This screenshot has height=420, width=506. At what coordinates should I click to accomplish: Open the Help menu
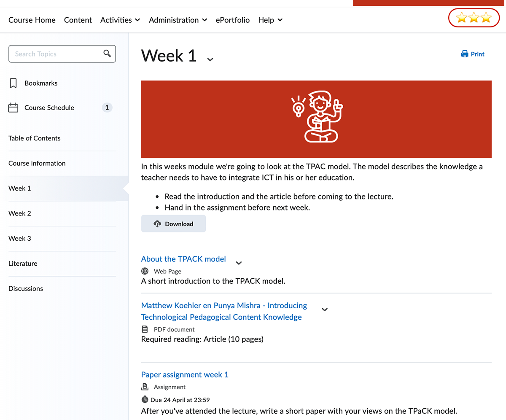point(270,20)
